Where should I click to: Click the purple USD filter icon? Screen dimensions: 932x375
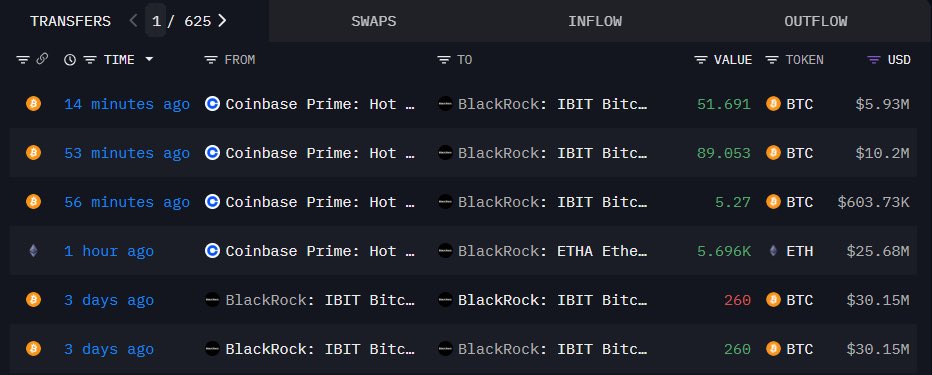coord(874,59)
